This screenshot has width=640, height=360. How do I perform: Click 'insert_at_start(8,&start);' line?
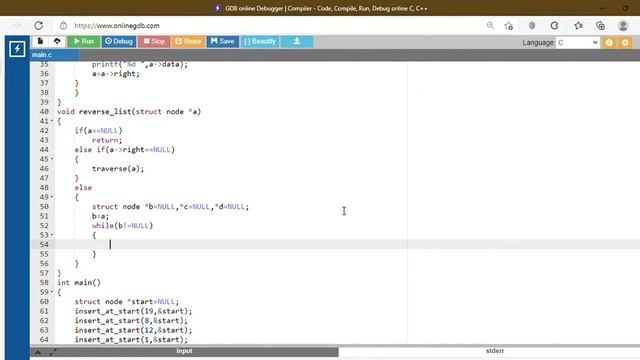tap(131, 320)
